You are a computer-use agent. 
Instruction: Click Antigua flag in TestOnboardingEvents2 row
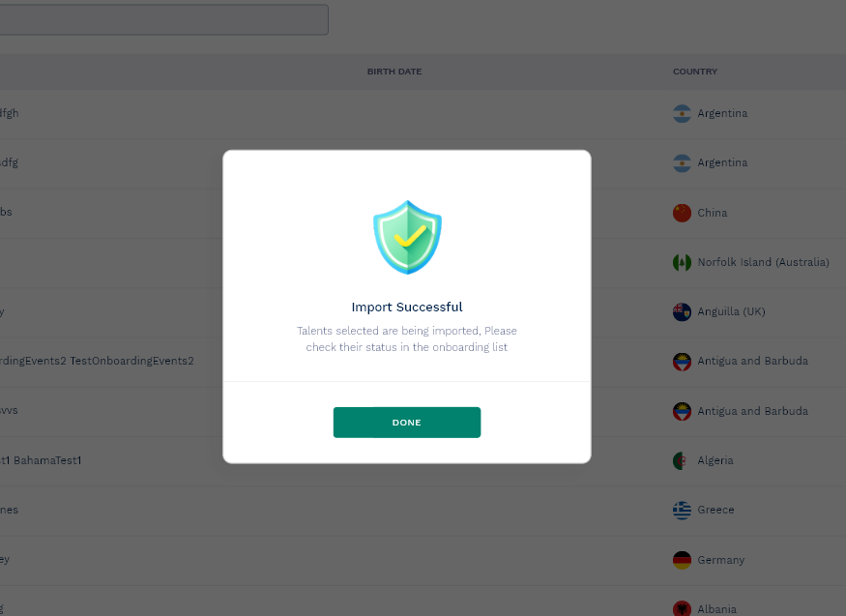coord(683,362)
